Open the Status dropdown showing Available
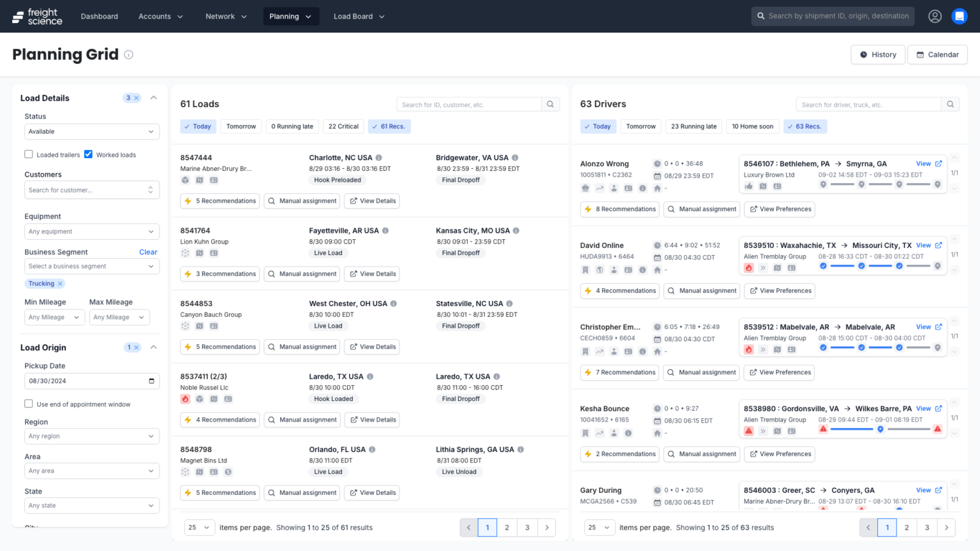This screenshot has width=980, height=551. click(92, 131)
